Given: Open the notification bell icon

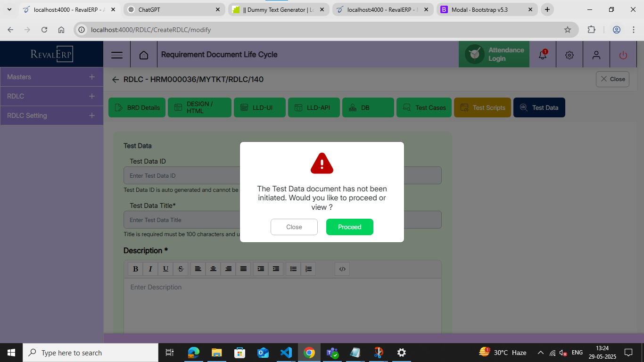Looking at the screenshot, I should 543,55.
